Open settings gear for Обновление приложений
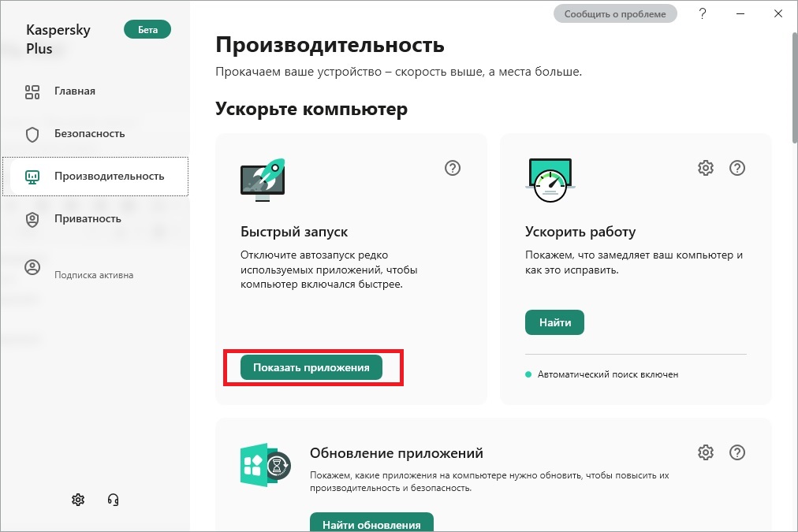This screenshot has width=798, height=532. (x=706, y=452)
